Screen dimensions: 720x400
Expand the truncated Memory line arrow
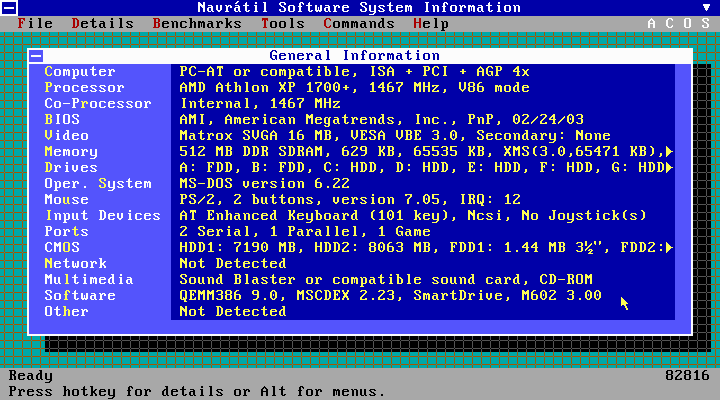(x=669, y=152)
